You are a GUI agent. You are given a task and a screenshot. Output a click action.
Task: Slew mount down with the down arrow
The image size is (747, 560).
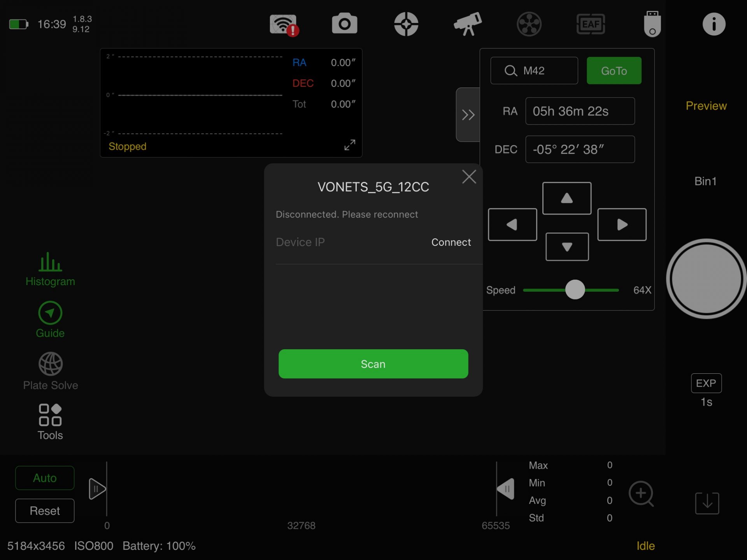(x=567, y=247)
